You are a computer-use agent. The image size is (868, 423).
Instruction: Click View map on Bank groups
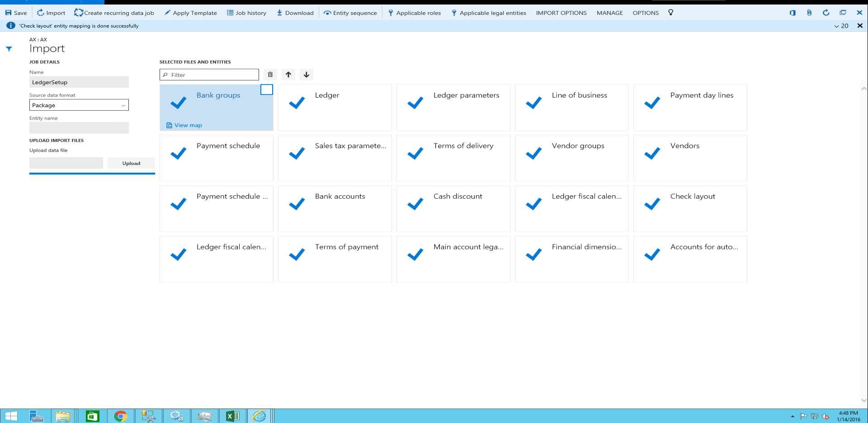pos(184,125)
